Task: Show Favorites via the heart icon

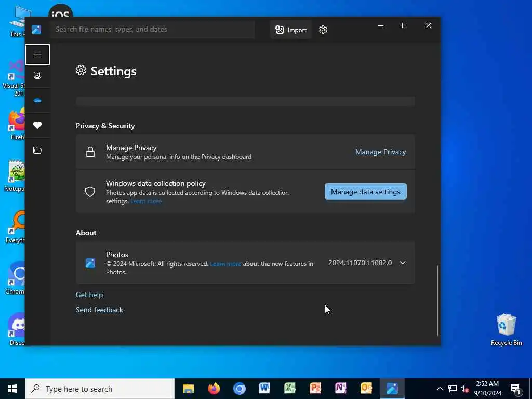Action: [x=37, y=125]
